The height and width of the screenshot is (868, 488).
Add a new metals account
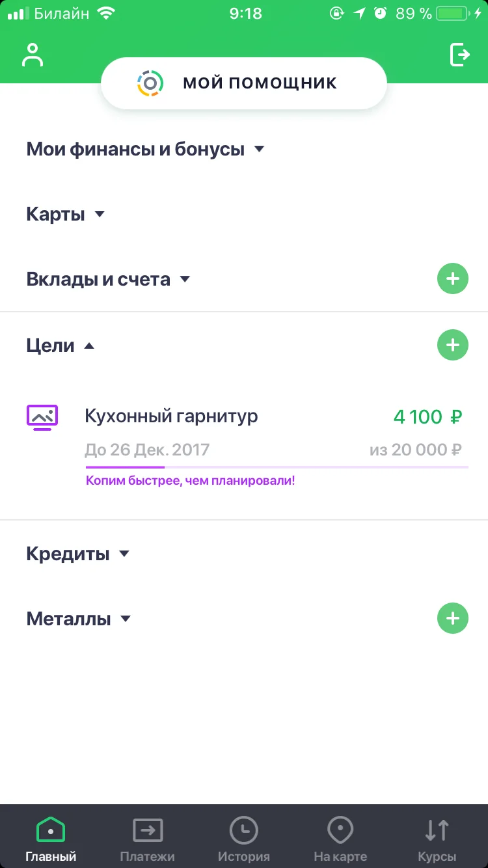452,618
